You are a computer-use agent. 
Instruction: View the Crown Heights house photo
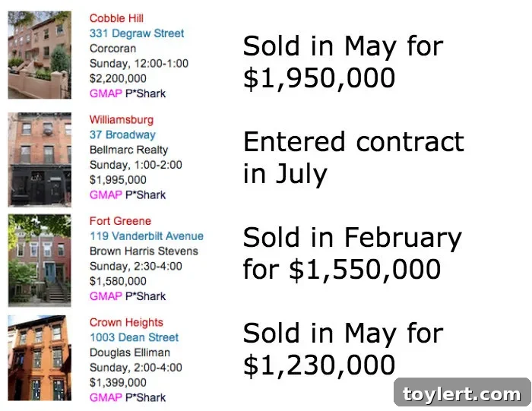point(39,362)
